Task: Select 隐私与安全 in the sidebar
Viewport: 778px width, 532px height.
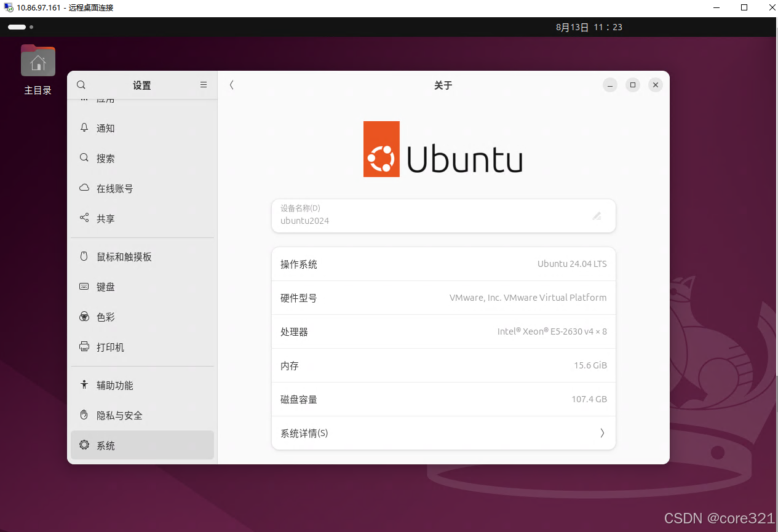Action: pyautogui.click(x=142, y=415)
